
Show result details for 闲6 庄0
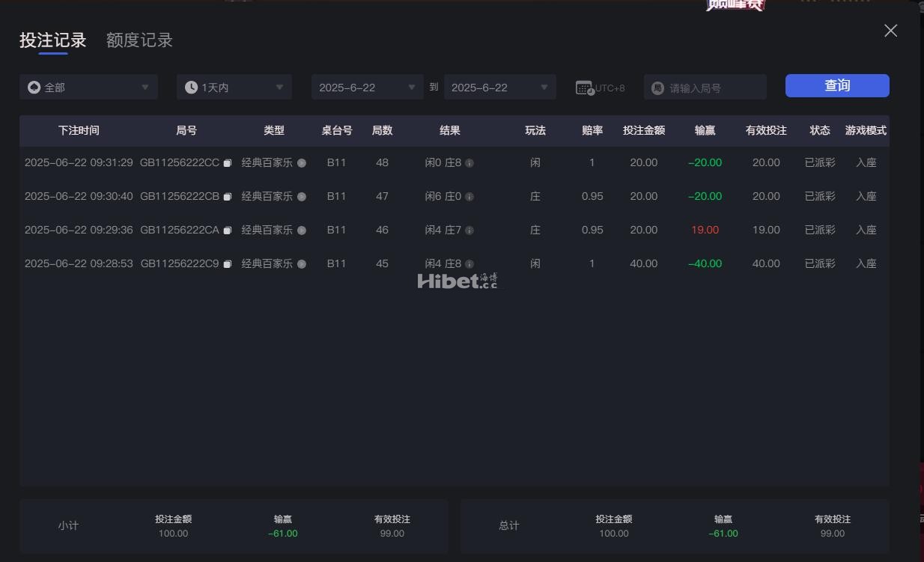[469, 197]
